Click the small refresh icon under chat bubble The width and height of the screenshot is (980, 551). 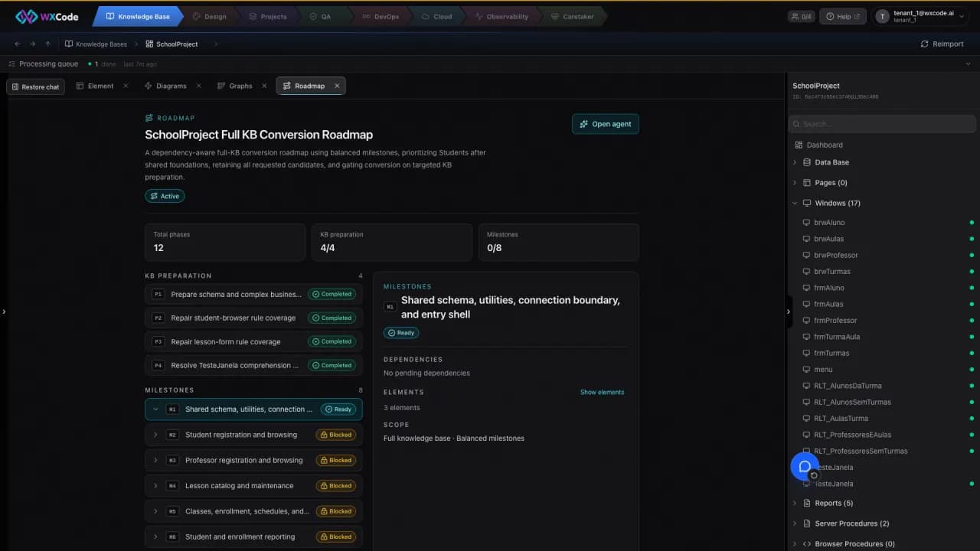pyautogui.click(x=814, y=475)
